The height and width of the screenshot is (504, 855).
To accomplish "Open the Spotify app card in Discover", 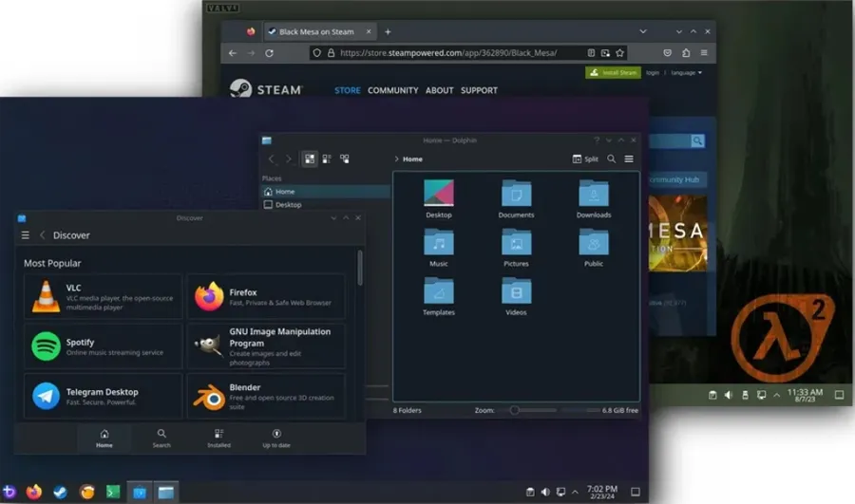I will point(103,346).
